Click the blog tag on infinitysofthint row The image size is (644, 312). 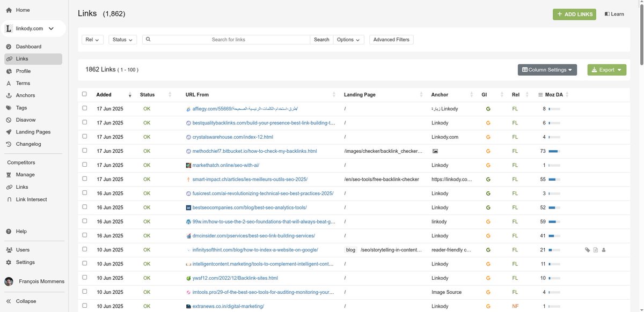350,250
